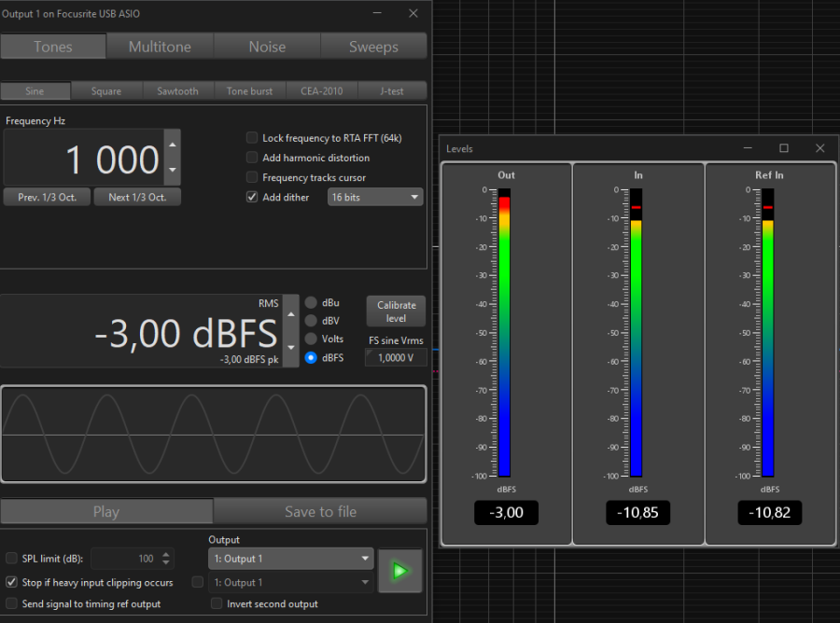The image size is (840, 623).
Task: Select the J-test tab
Action: pos(392,91)
